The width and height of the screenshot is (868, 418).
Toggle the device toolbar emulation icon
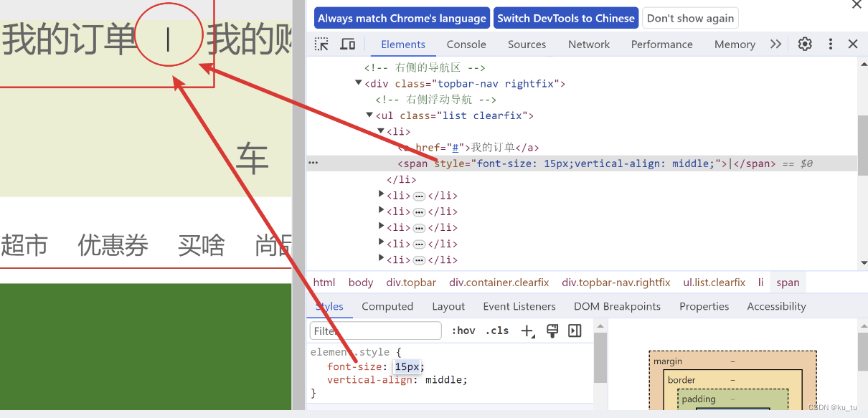tap(347, 44)
